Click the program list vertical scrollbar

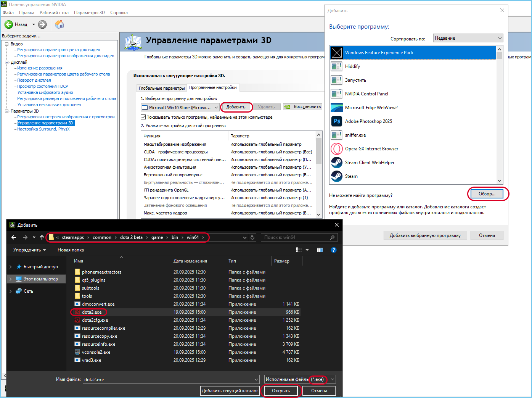coord(500,115)
